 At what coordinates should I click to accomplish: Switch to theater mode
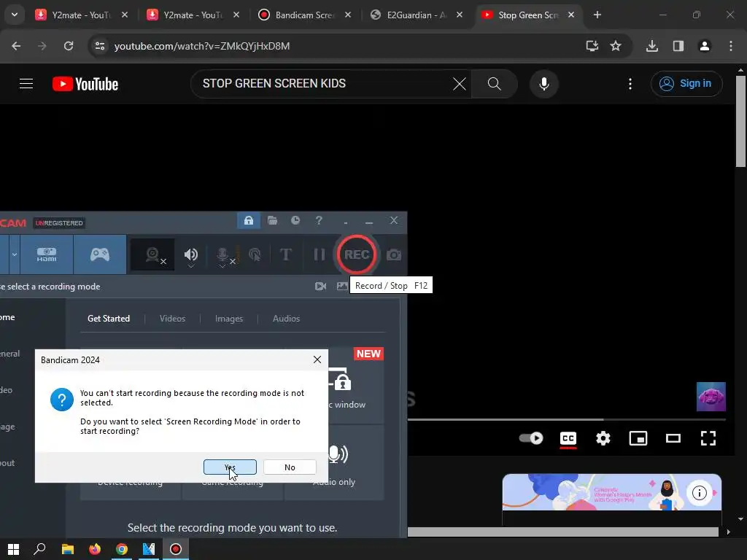[673, 438]
